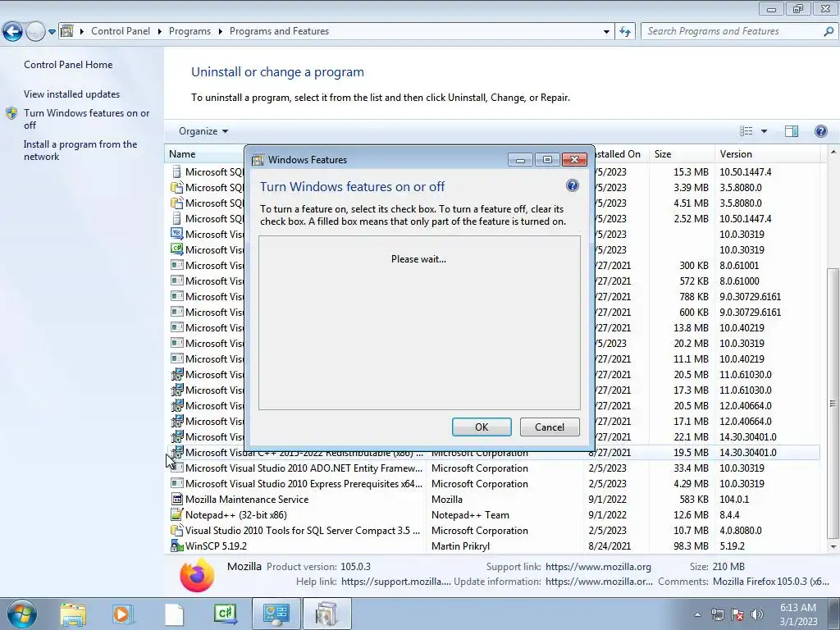Open the view options dropdown arrow
Screen dimensions: 840x630
click(764, 131)
